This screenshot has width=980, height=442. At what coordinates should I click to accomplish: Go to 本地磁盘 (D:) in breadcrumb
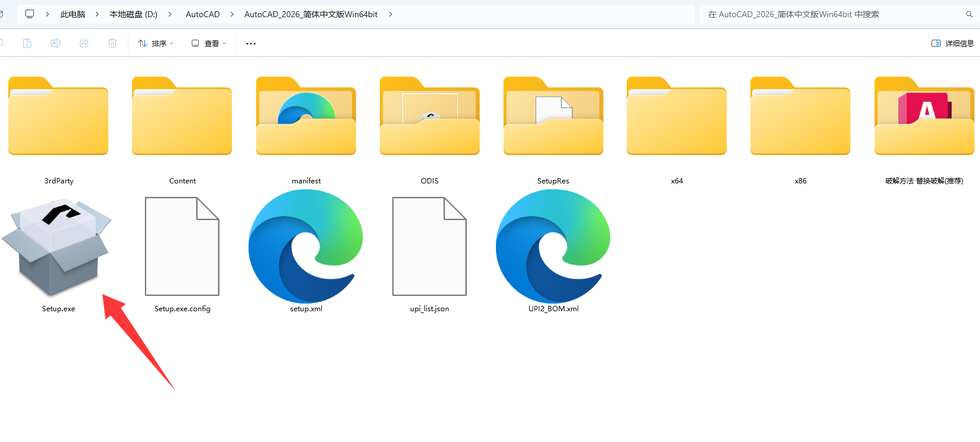(x=133, y=14)
